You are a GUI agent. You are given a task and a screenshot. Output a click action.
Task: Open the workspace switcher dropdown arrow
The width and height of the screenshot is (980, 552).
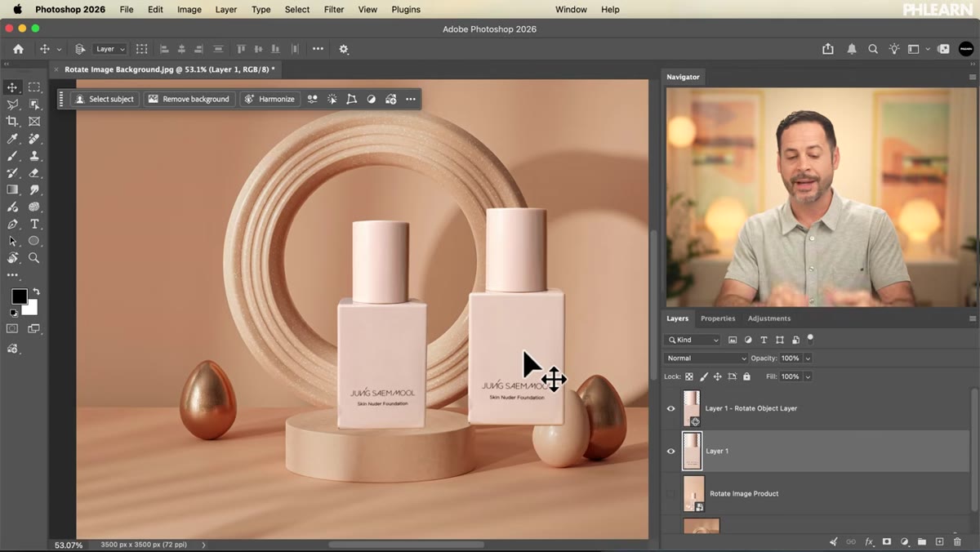pyautogui.click(x=928, y=50)
